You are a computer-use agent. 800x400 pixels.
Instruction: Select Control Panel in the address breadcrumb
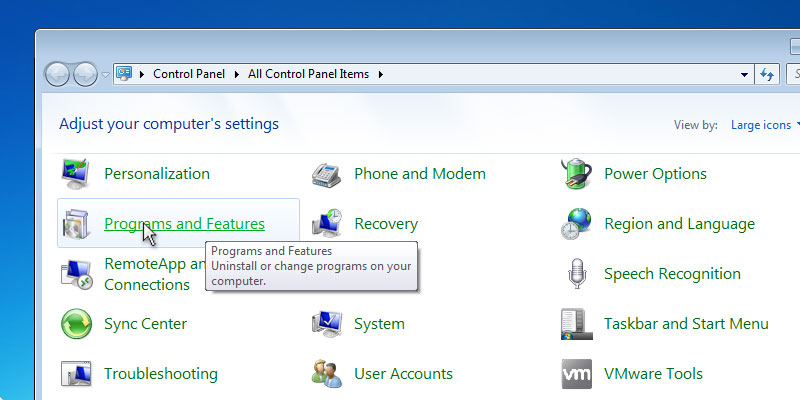189,74
